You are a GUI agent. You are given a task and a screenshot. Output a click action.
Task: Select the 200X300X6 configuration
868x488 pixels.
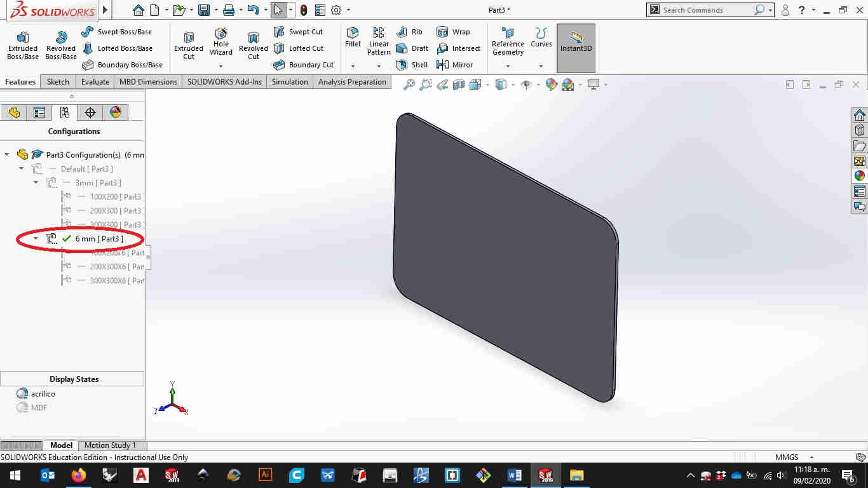click(x=103, y=266)
